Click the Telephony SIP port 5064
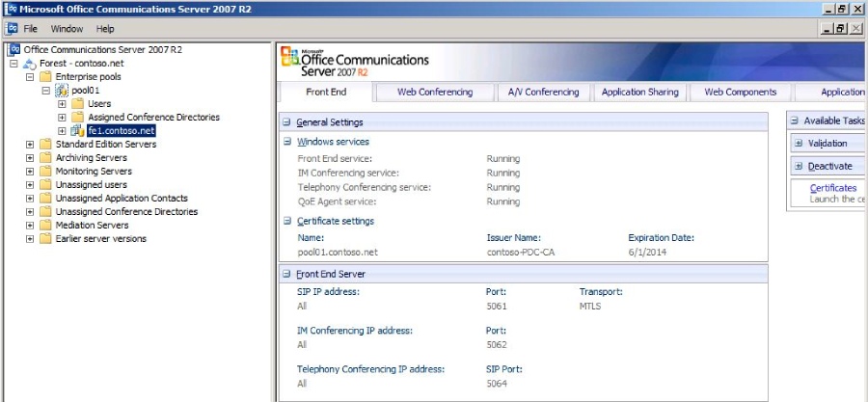The height and width of the screenshot is (402, 868). (x=497, y=384)
